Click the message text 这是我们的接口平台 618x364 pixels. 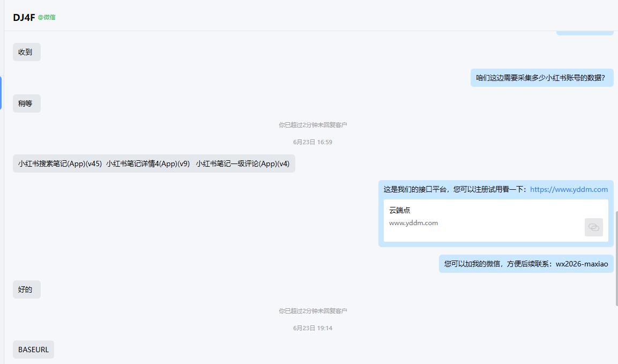415,189
